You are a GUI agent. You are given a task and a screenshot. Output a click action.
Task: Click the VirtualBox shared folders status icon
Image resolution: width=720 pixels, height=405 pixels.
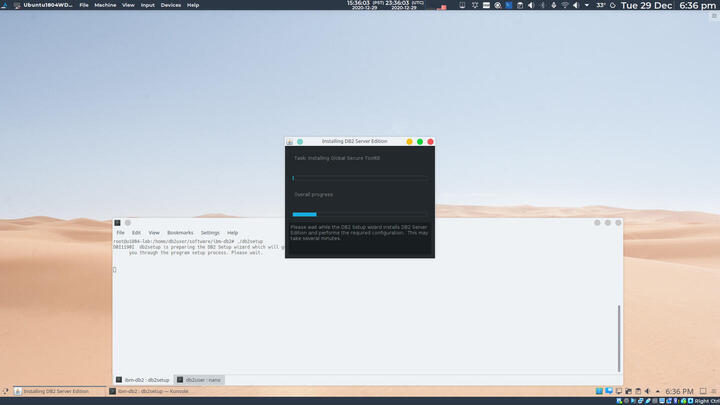pos(655,401)
